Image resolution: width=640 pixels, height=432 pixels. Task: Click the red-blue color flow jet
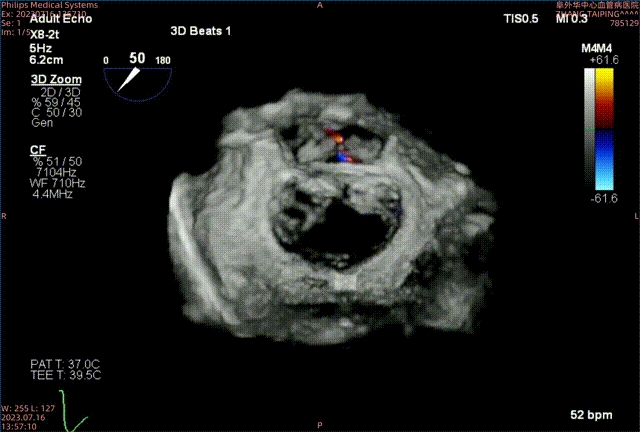coord(337,144)
